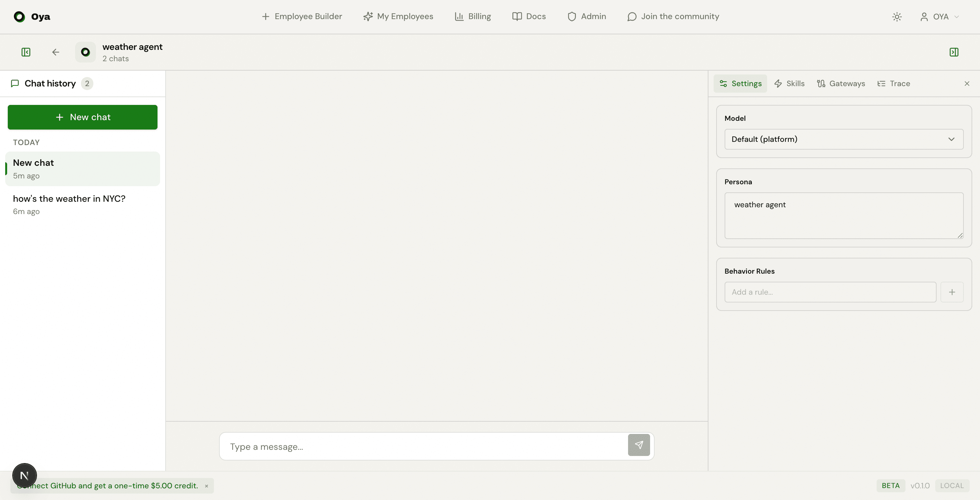Select the My Employees icon
The width and height of the screenshot is (980, 500).
[367, 16]
